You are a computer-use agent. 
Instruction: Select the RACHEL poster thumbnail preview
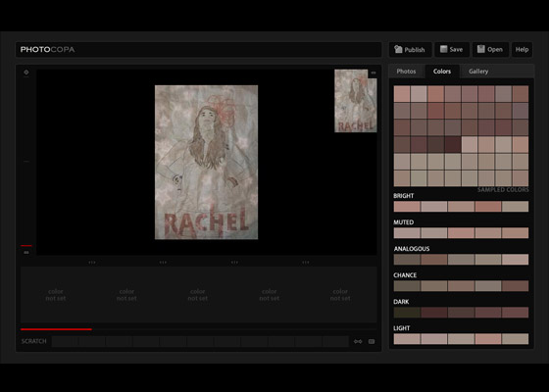click(355, 101)
